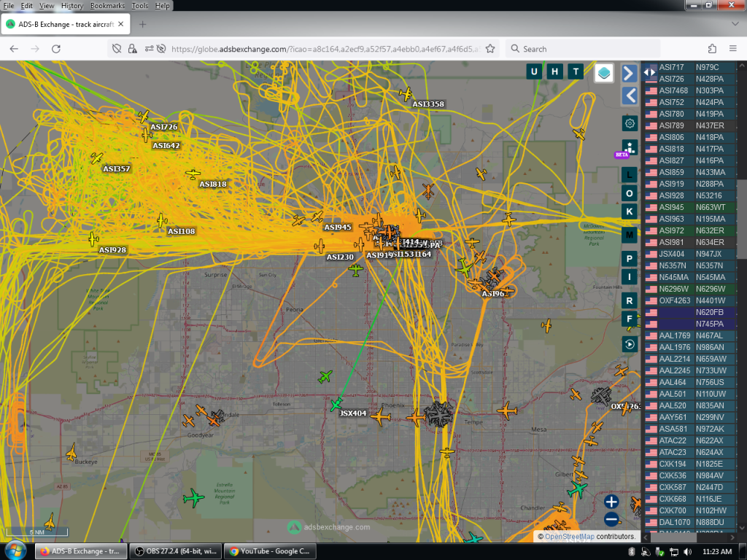Expand the list all tabs dropdown
The width and height of the screenshot is (747, 560).
734,24
